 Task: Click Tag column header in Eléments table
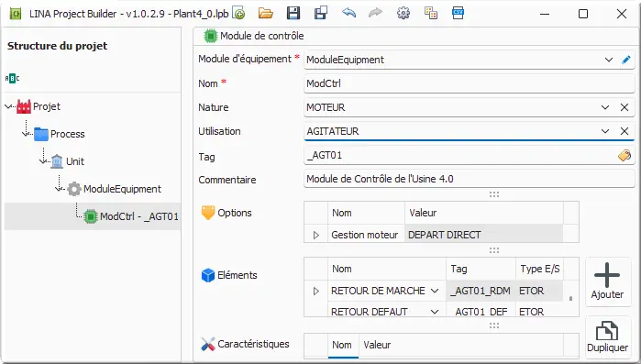(481, 269)
